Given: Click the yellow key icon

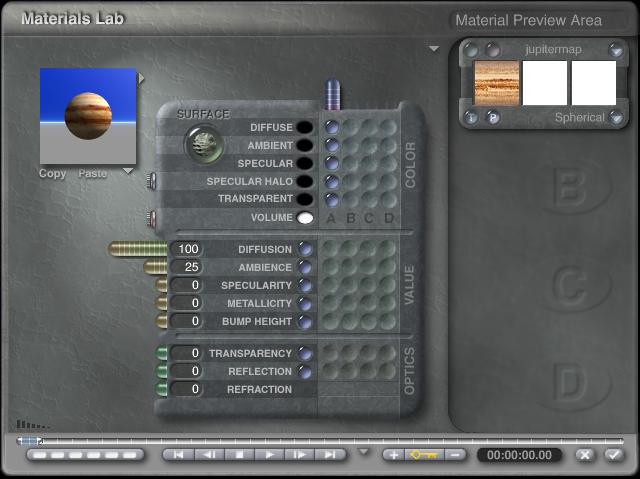Looking at the screenshot, I should tap(424, 455).
